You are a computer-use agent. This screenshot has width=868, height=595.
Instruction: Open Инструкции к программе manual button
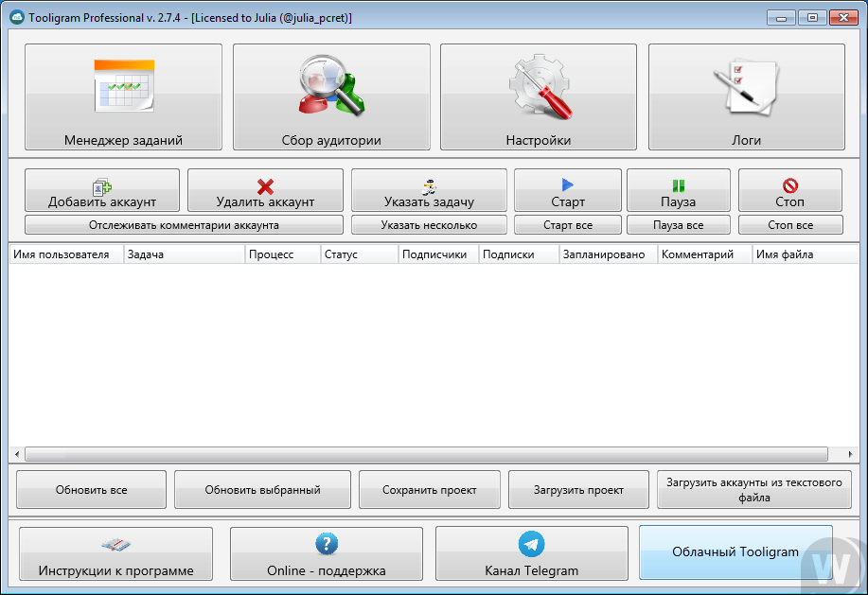point(115,553)
